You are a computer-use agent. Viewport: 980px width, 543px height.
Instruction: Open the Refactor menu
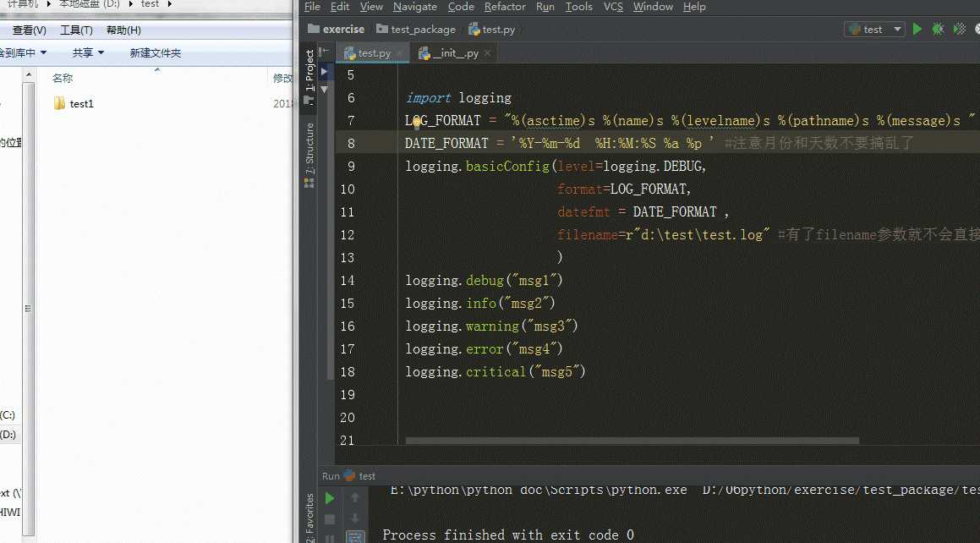click(x=505, y=7)
